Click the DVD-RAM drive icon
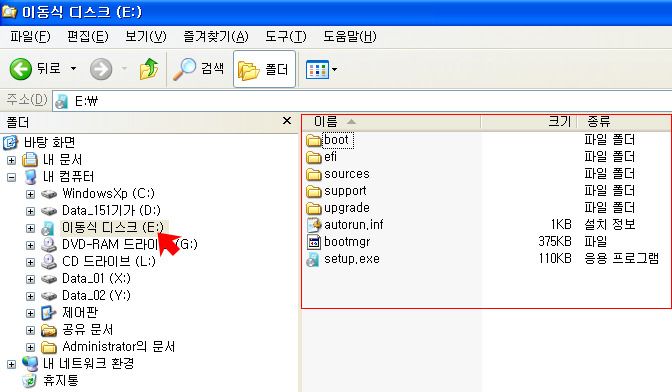The height and width of the screenshot is (392, 672). [x=49, y=245]
